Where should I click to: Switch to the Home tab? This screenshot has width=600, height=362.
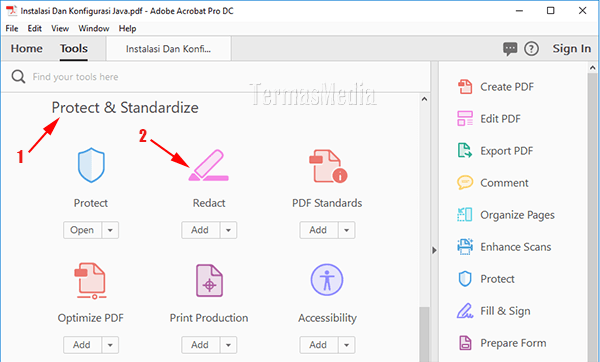tap(26, 49)
